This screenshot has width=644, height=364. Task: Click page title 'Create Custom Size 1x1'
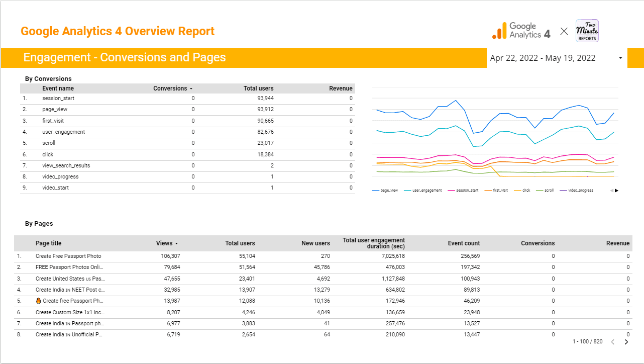click(x=70, y=312)
